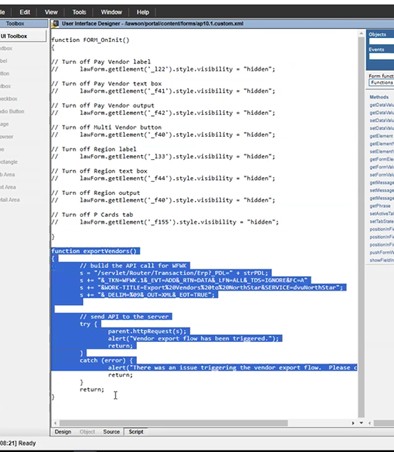394x452 pixels.
Task: Click the 'Turn off Pay Vendor label' comment
Action: pos(101,62)
